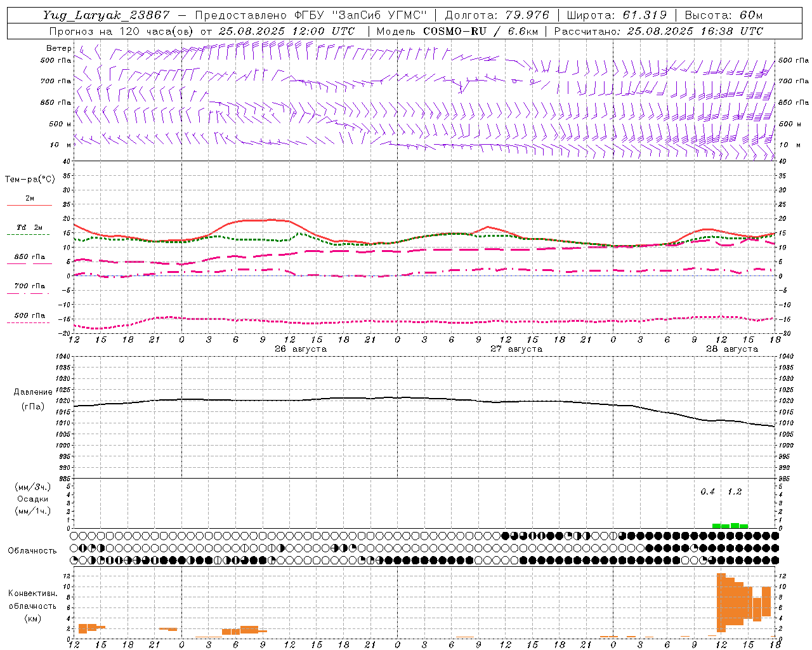
Task: Click the Осадки label
Action: (33, 499)
